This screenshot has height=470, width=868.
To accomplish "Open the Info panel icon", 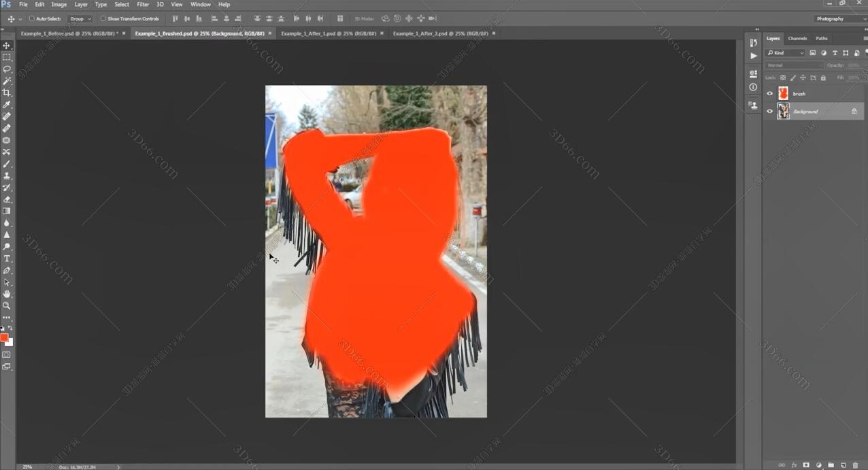I will 753,87.
